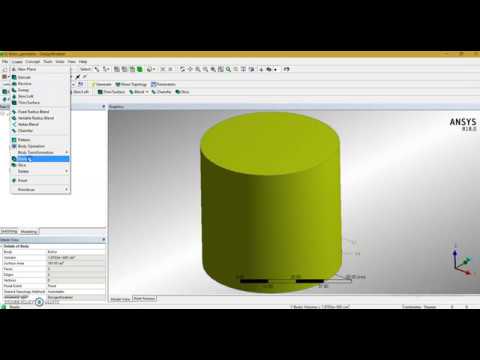Click the Fluid/Solid value field
480x360 pixels.
pos(76,286)
